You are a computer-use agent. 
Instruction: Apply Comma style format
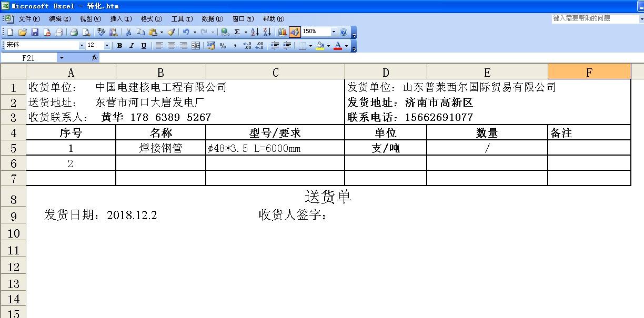coord(235,46)
